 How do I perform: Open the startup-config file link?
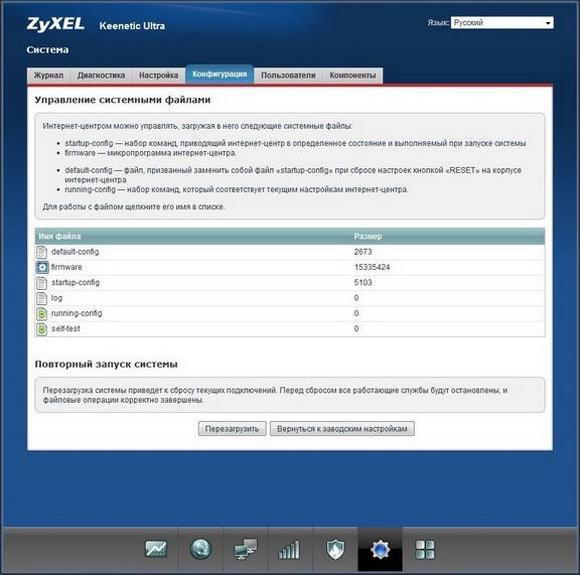click(x=75, y=283)
